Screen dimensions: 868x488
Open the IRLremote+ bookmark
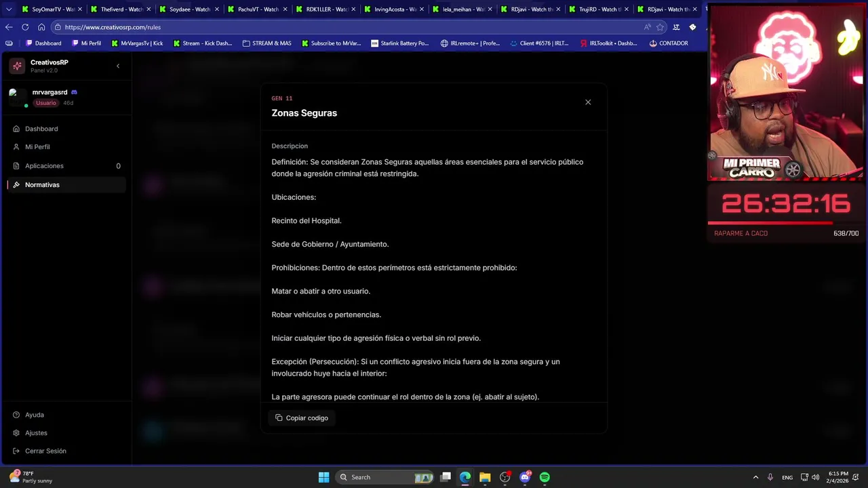point(470,43)
